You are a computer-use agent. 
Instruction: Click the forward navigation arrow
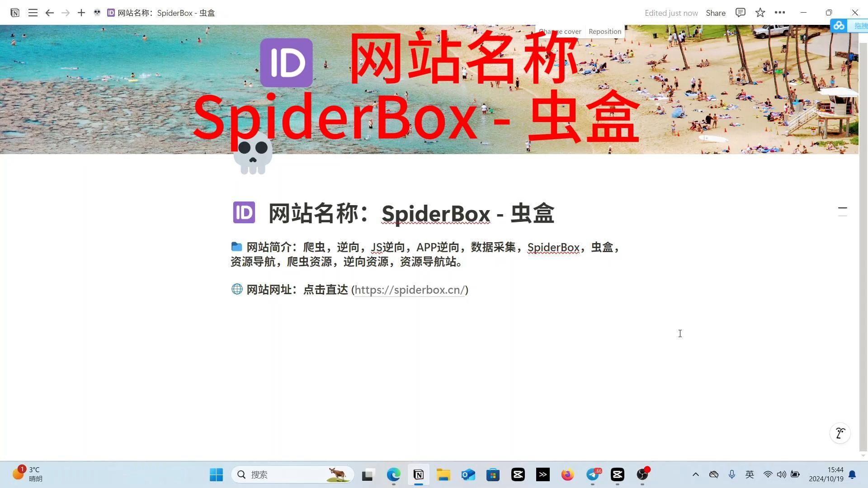click(x=66, y=13)
